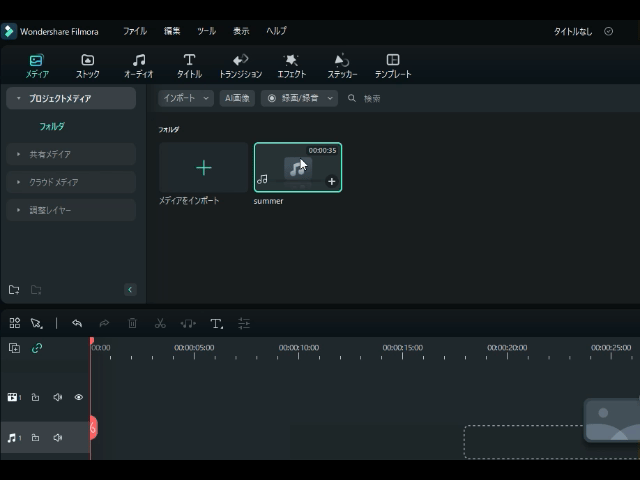The image size is (640, 480).
Task: Click the 00:00:10:00 ruler mark
Action: coord(299,348)
